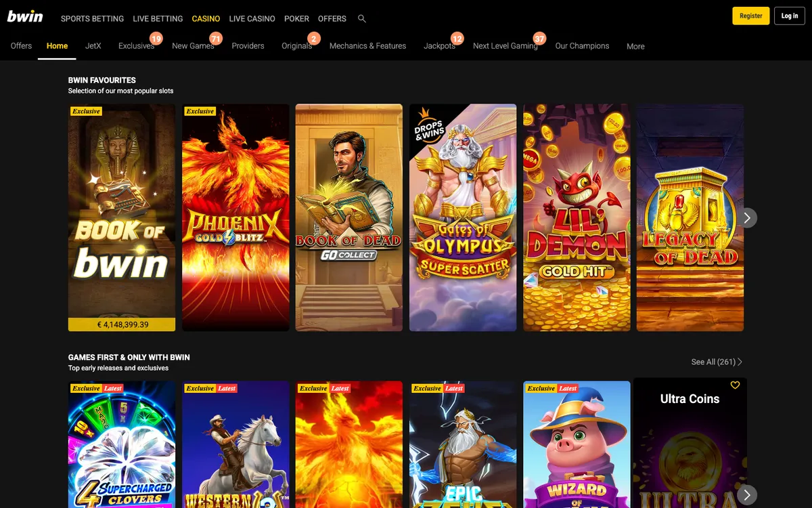Click the Log in button

pyautogui.click(x=790, y=16)
